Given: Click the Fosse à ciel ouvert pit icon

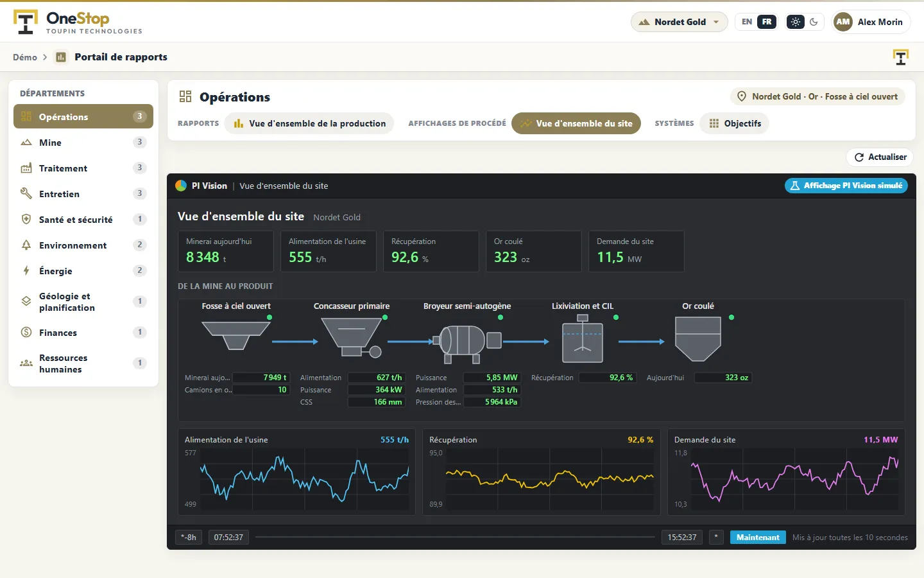Looking at the screenshot, I should coord(236,335).
